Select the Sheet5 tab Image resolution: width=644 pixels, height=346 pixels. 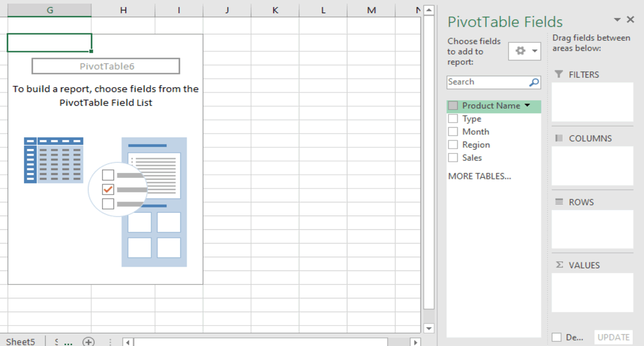(x=20, y=342)
